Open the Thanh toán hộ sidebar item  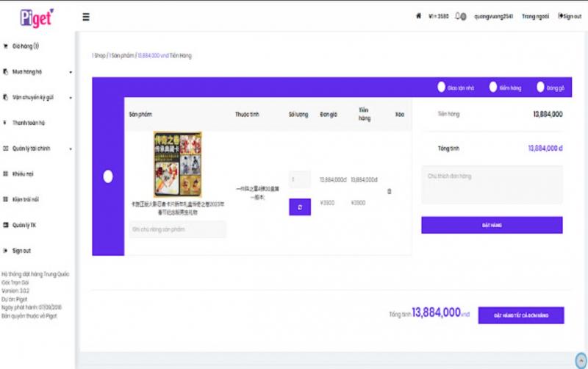pos(28,123)
